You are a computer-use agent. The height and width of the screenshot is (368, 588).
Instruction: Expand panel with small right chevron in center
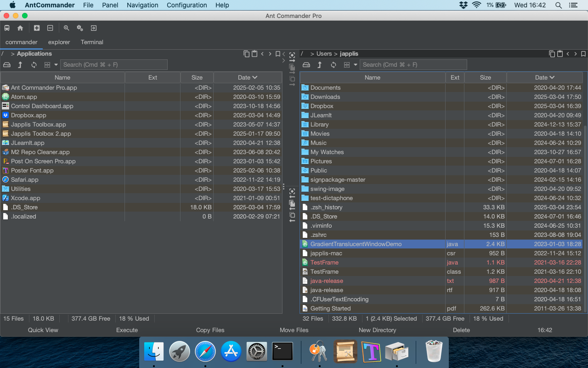coord(283,60)
